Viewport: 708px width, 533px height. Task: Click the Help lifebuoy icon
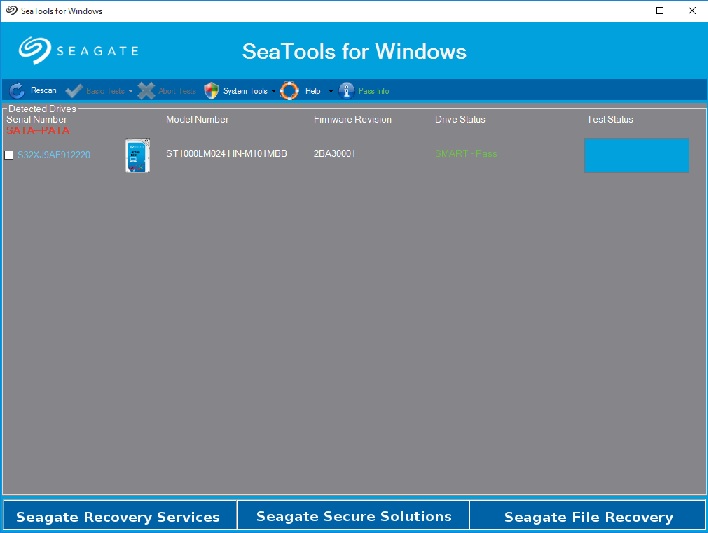(x=289, y=91)
